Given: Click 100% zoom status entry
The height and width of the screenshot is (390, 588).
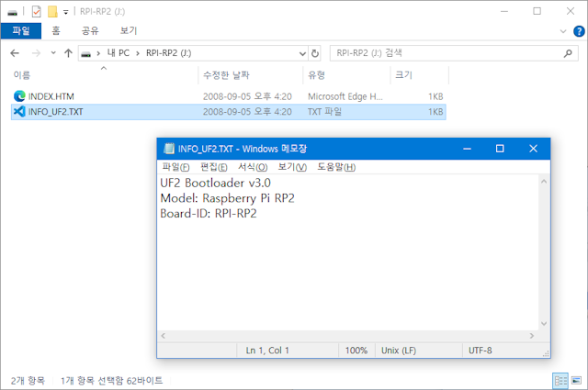Looking at the screenshot, I should coord(356,351).
